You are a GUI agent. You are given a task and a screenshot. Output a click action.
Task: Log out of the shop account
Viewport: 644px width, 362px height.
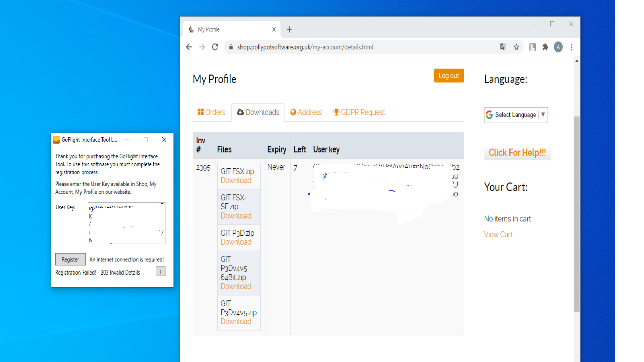pos(449,76)
